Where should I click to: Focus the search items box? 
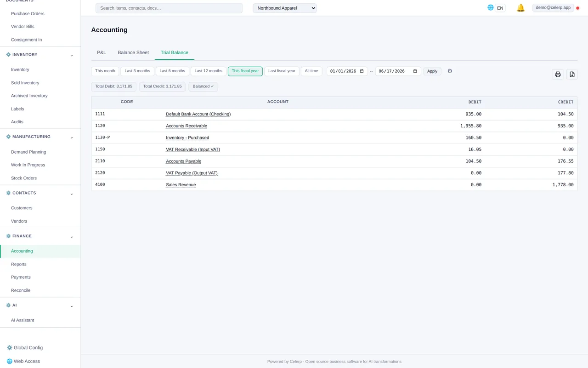coord(169,8)
